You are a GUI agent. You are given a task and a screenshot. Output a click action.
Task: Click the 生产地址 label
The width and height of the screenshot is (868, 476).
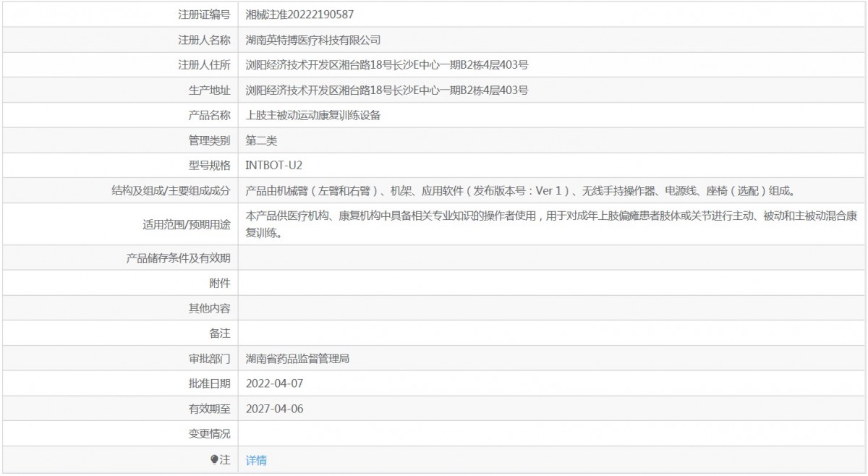click(209, 90)
